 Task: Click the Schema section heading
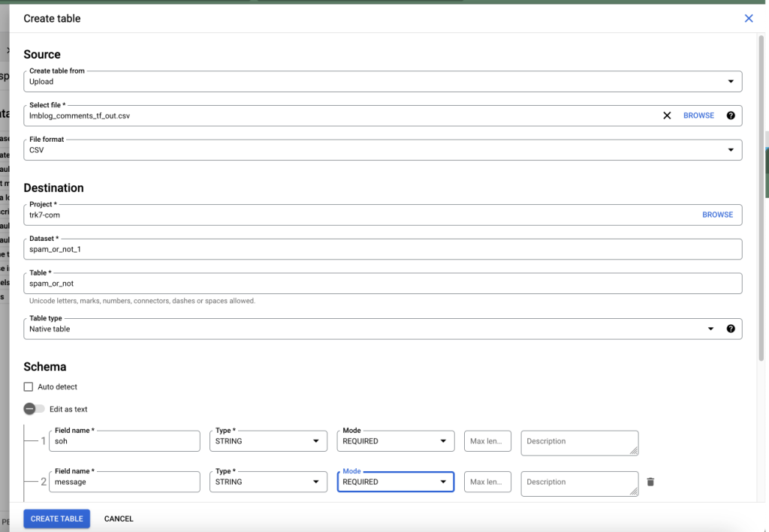[44, 366]
